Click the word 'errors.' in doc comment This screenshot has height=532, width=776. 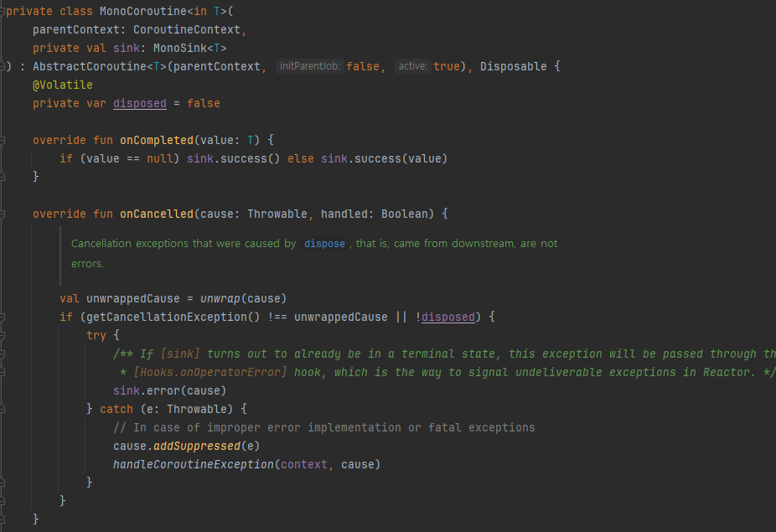click(88, 264)
